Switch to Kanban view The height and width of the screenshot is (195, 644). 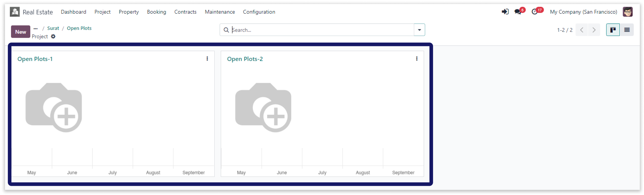(613, 30)
